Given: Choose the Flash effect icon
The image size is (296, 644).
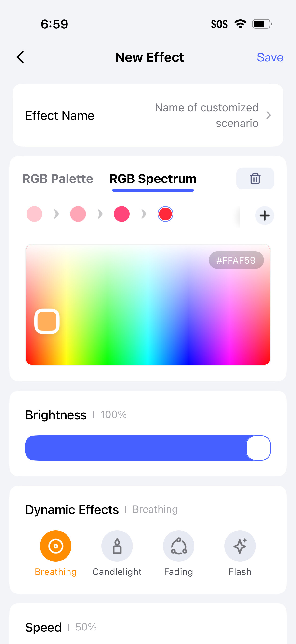Looking at the screenshot, I should tap(240, 546).
